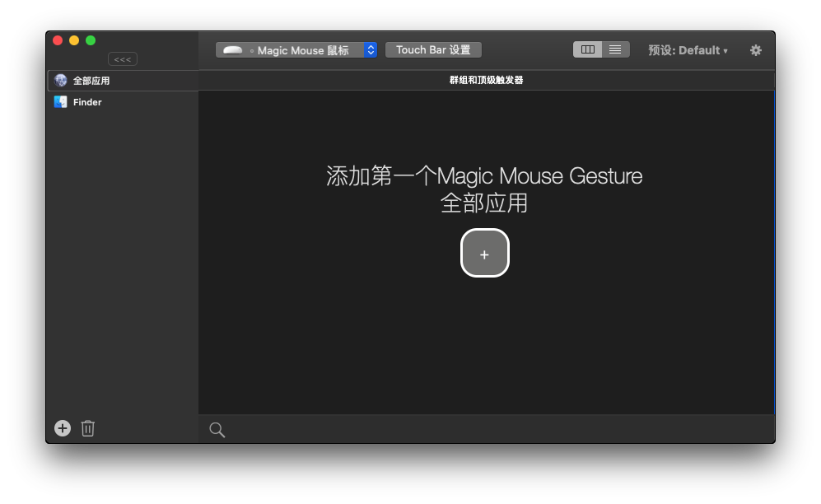
Task: Click the Finder app icon in the sidebar
Action: tap(61, 102)
